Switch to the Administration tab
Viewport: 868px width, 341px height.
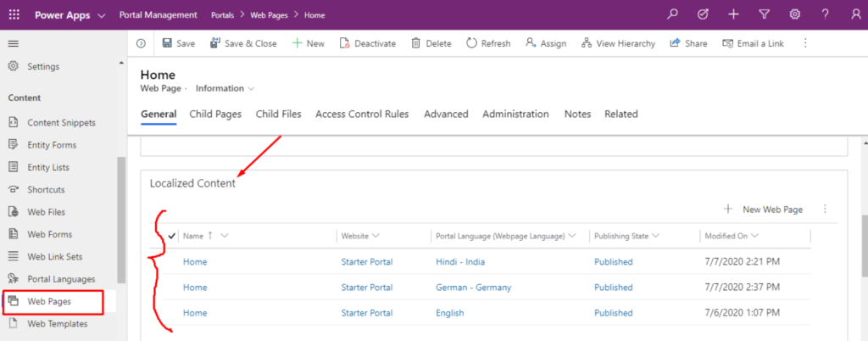[x=516, y=114]
